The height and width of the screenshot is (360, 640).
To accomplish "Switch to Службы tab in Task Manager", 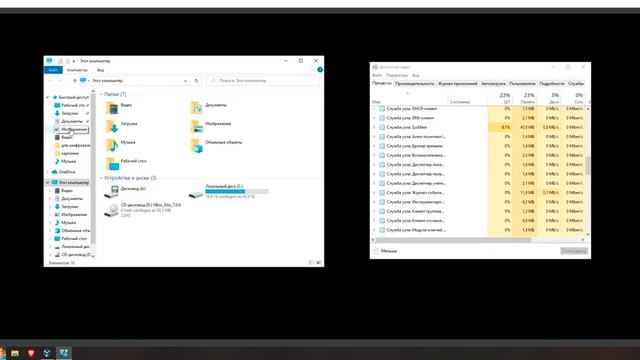I will (576, 84).
